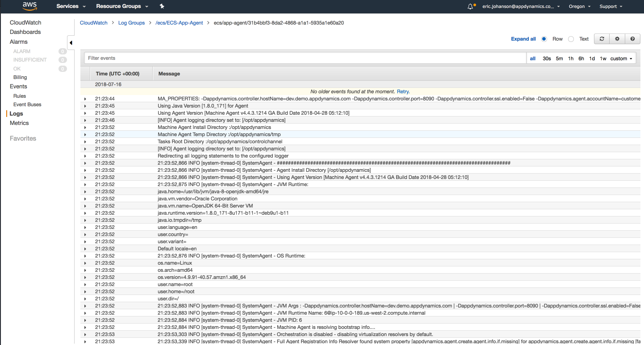Expand the 'java.vm.vendor=Oracle Corporation' row
The width and height of the screenshot is (644, 345).
coord(85,199)
